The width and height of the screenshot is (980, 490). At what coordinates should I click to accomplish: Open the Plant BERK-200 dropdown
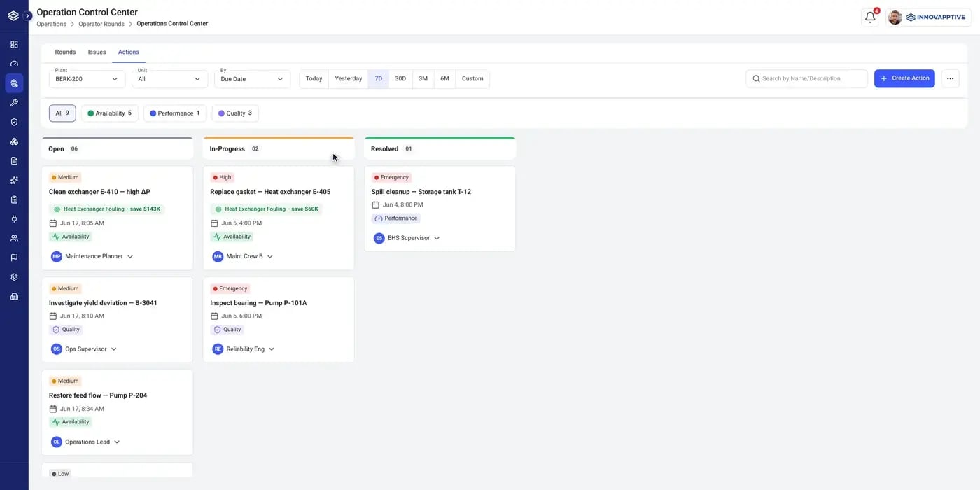point(87,79)
